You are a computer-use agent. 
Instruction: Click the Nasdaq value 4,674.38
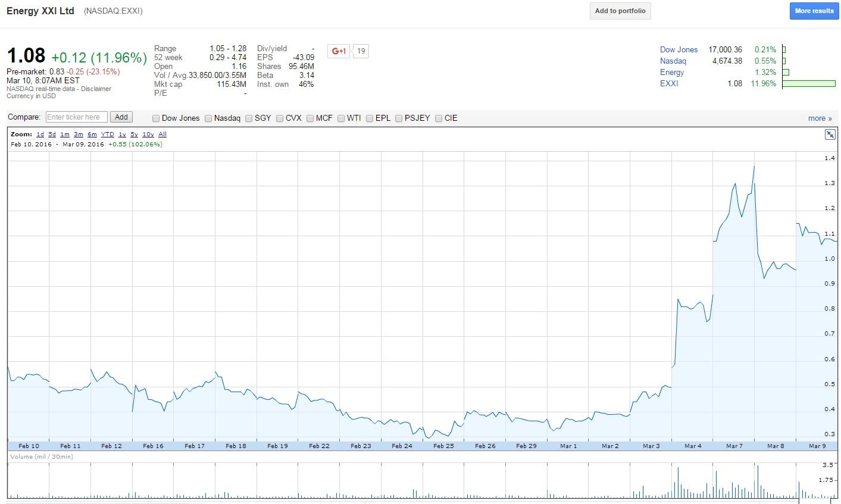pos(727,61)
